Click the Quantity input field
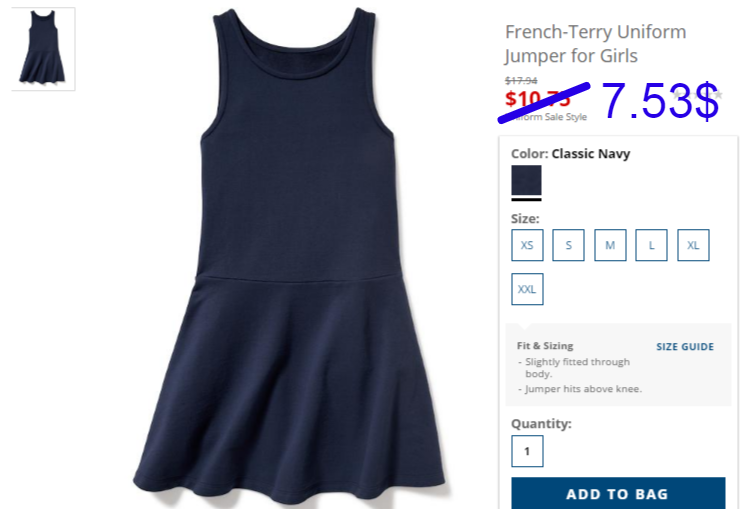Image resolution: width=741 pixels, height=509 pixels. [x=527, y=451]
